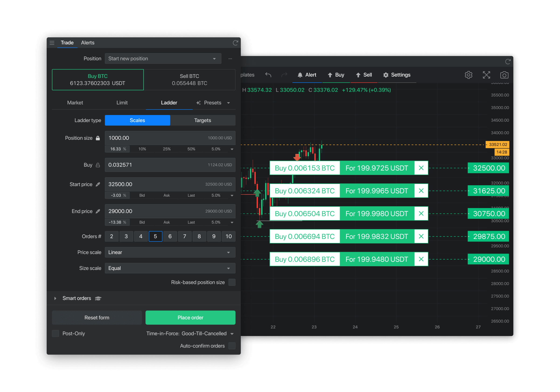
Task: Click the 29000.00 order price label
Action: pos(488,259)
